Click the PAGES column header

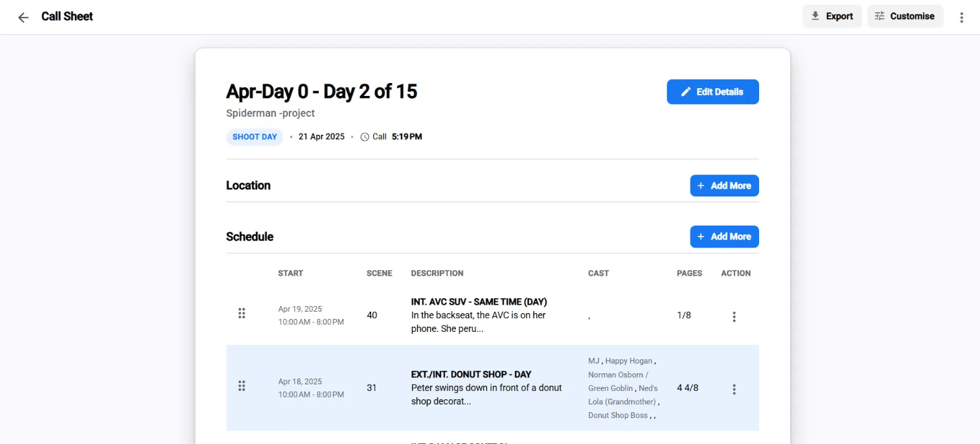(x=689, y=274)
